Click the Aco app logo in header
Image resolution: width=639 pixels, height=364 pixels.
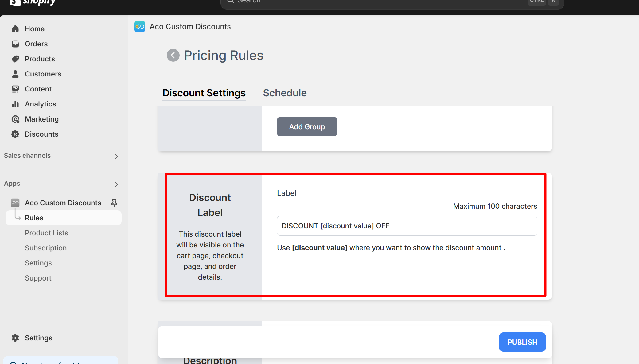coord(140,27)
